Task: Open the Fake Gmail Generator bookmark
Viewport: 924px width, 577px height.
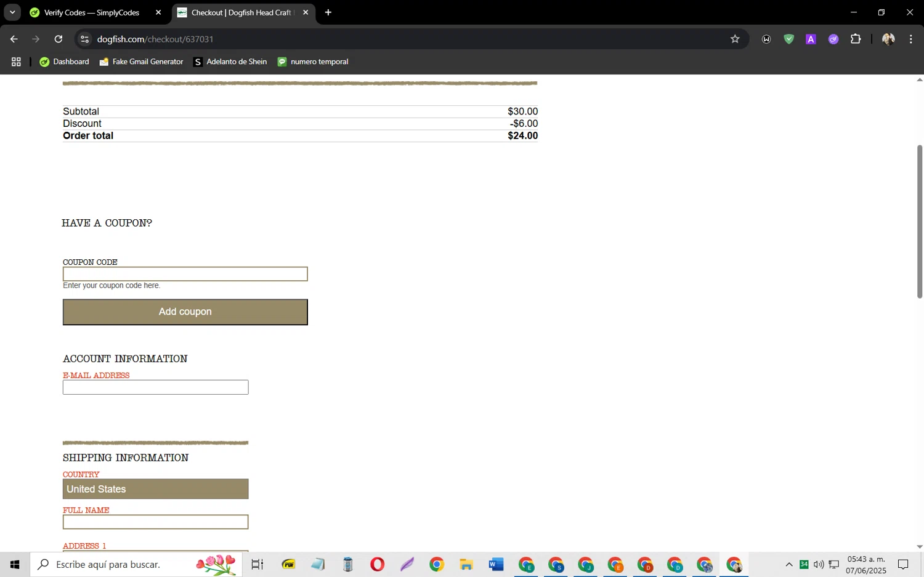Action: tap(141, 62)
